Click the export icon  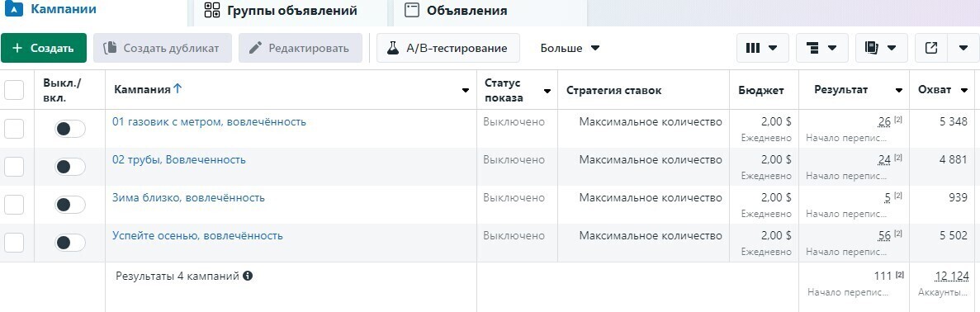931,48
